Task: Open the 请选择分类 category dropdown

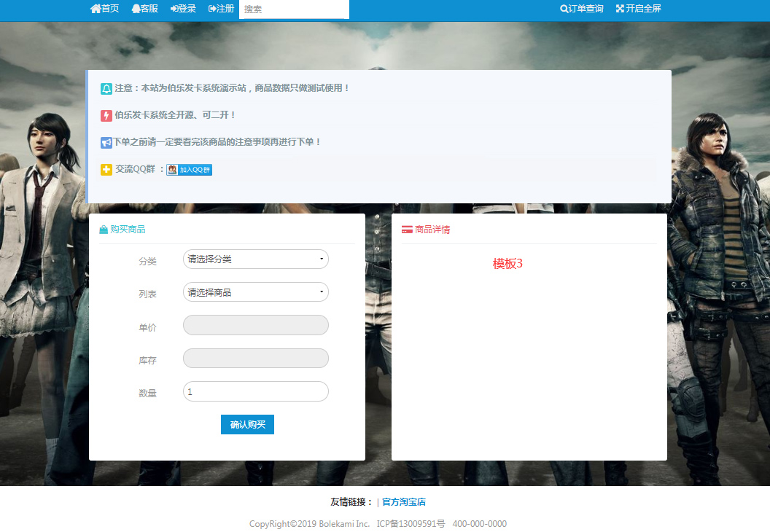Action: (255, 259)
